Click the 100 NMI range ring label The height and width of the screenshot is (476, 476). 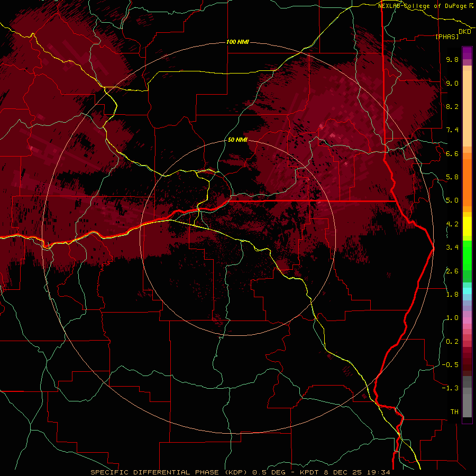pyautogui.click(x=237, y=42)
